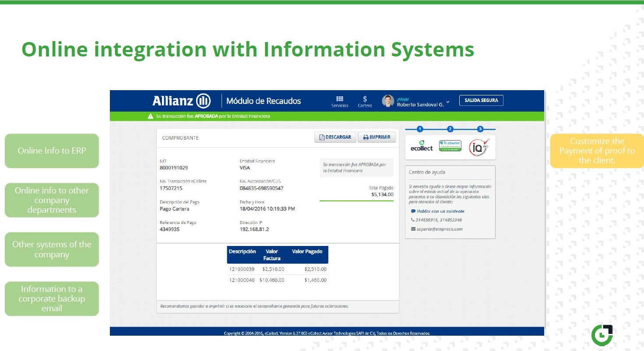Screen dimensions: 644x351
Task: Click the SALIDA SEGURA button
Action: (x=481, y=100)
